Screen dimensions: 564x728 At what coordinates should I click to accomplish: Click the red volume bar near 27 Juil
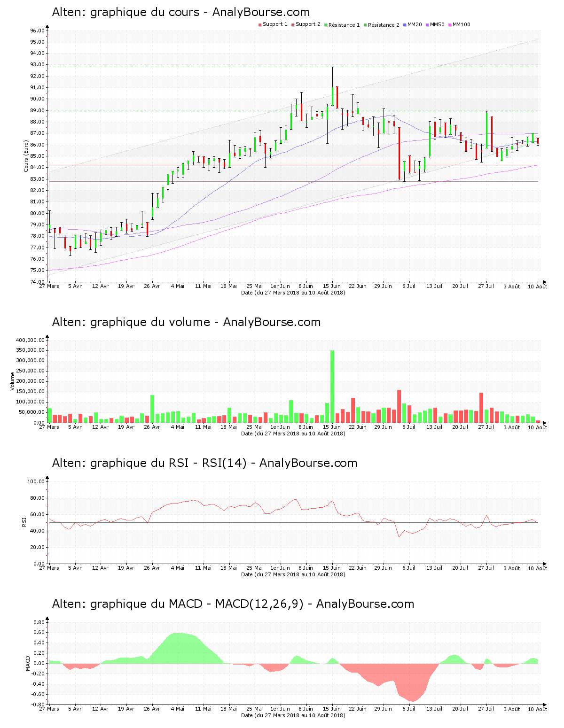pos(481,408)
